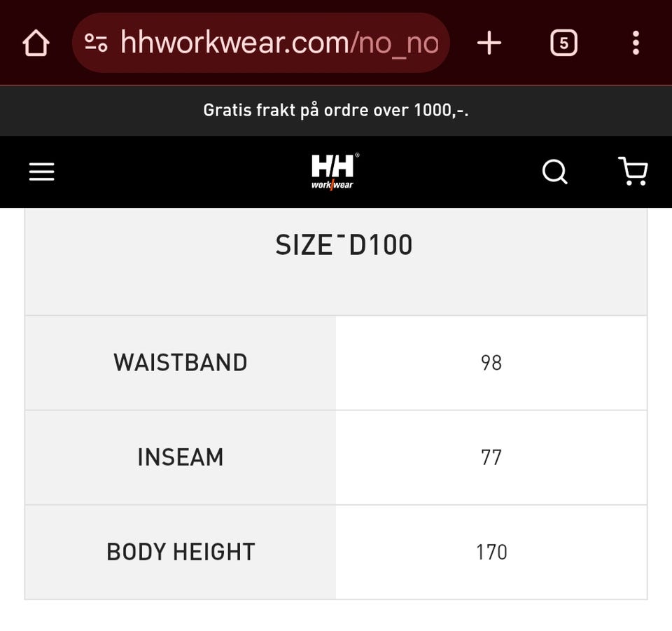Screen dimensions: 672x631
Task: Open the shopping cart
Action: tap(633, 171)
